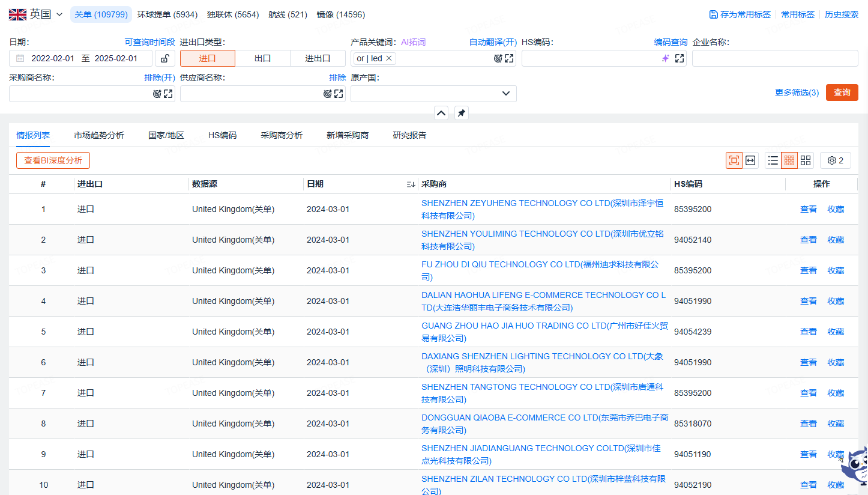The height and width of the screenshot is (495, 868).
Task: Click the fit-width arrows icon
Action: point(750,160)
